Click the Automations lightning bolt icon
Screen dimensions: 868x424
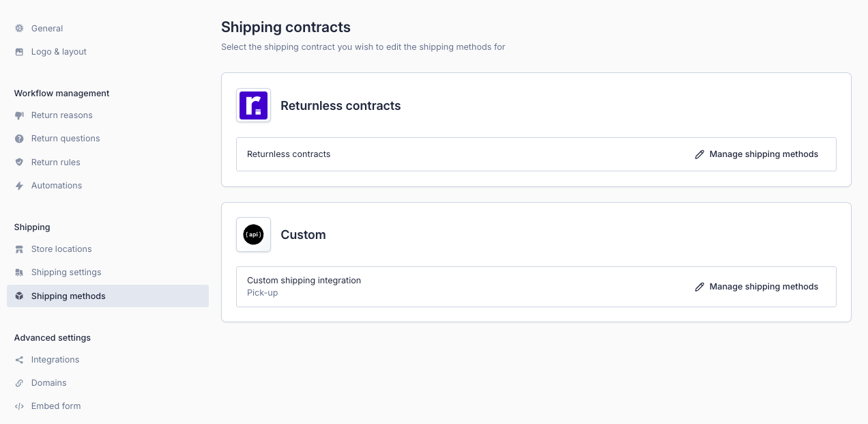(19, 186)
